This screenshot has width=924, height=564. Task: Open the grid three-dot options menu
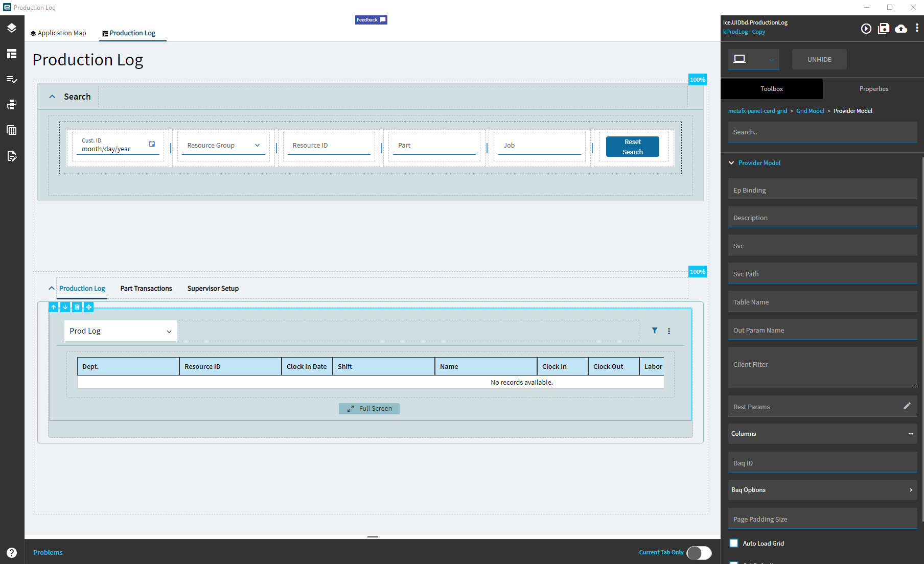click(669, 331)
